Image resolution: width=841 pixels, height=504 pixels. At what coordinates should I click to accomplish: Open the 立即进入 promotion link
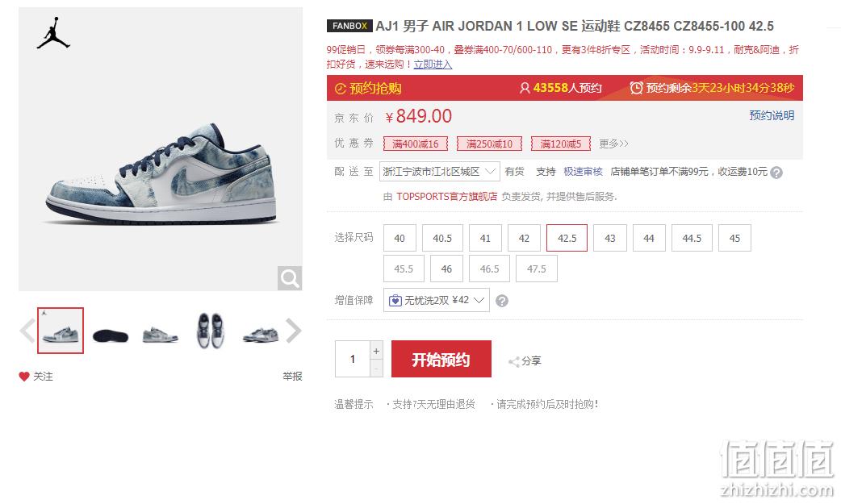(433, 65)
